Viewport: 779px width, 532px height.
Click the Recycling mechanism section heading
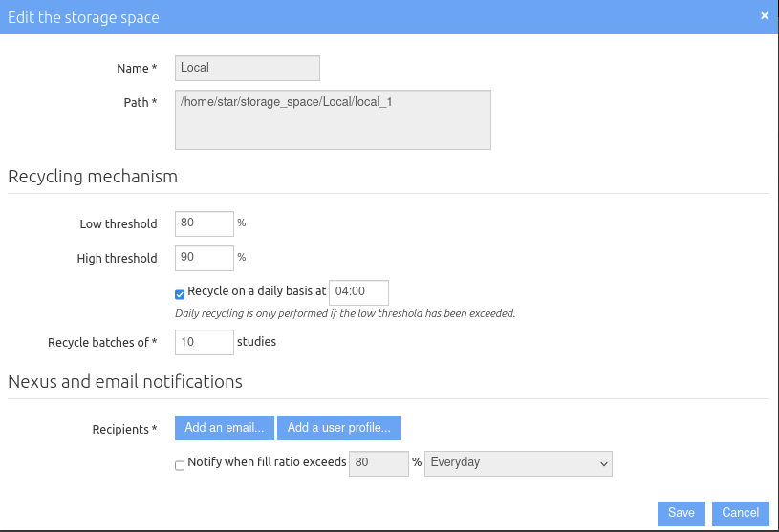pos(93,177)
